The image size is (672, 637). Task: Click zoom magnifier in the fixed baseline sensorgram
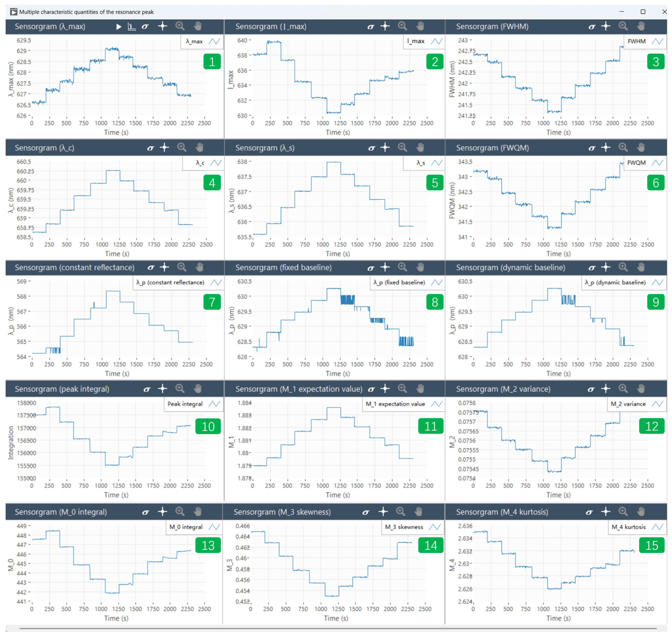402,267
